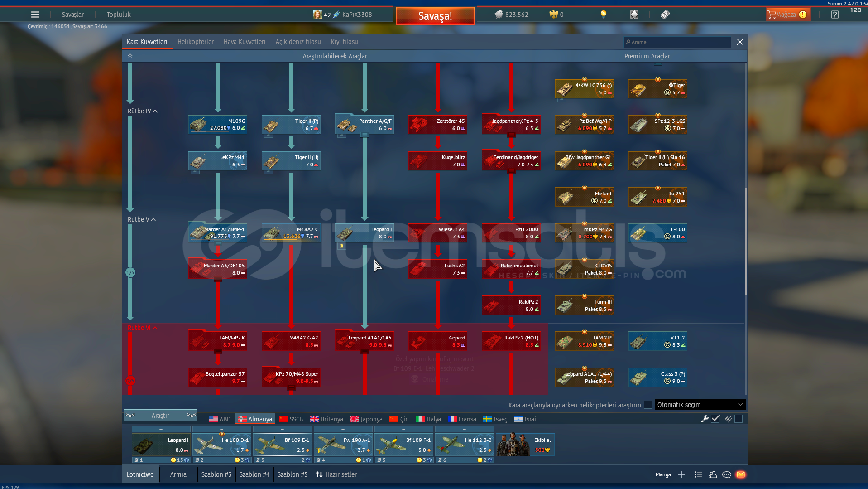Select the premium Elefant vehicle
This screenshot has height=489, width=868.
pyautogui.click(x=585, y=197)
